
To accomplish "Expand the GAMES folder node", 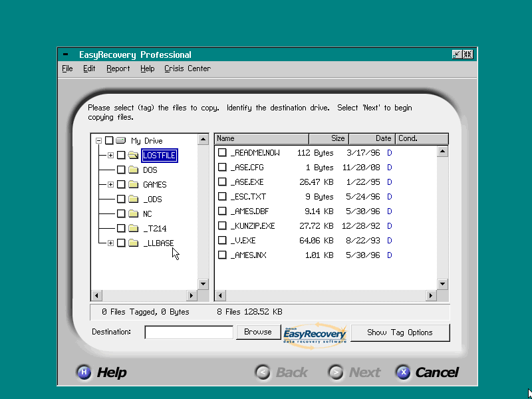I will 110,185.
